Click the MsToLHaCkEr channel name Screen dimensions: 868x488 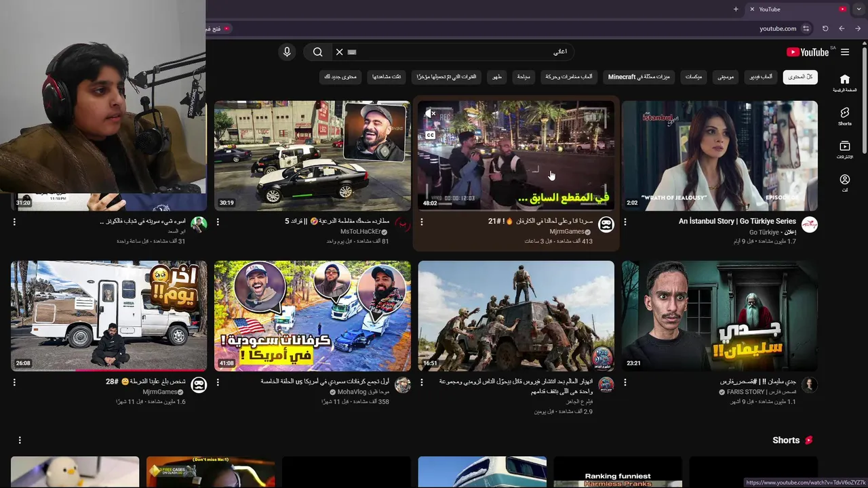tap(361, 232)
